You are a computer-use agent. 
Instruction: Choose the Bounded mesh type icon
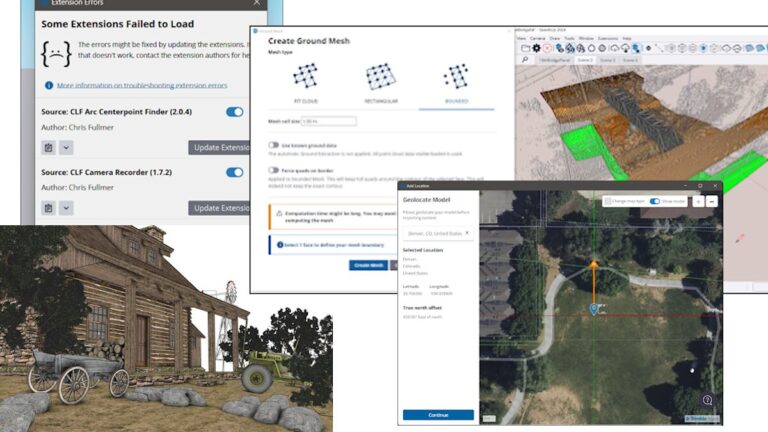[456, 77]
